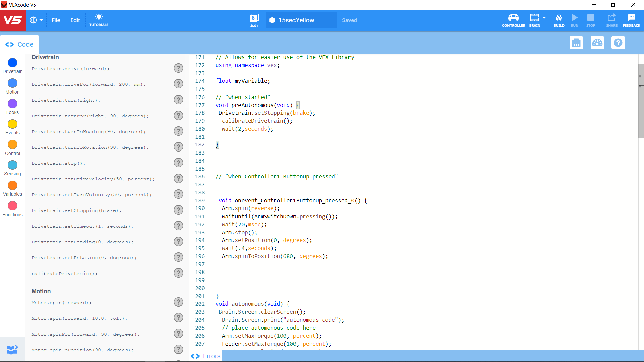Show help for Drivetrain.turnToHeading command
The width and height of the screenshot is (644, 362).
pyautogui.click(x=178, y=131)
